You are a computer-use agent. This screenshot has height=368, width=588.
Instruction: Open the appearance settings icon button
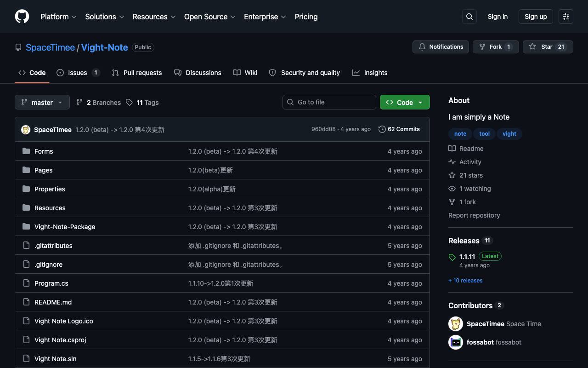pos(566,17)
